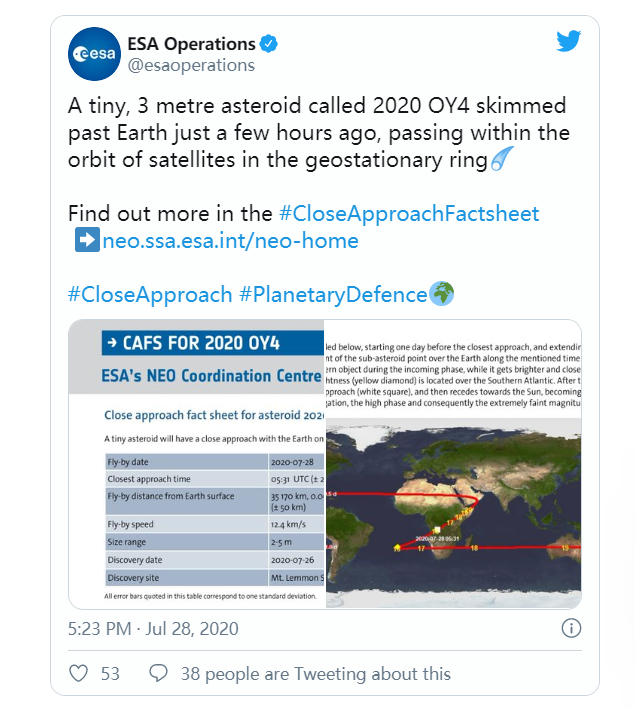The height and width of the screenshot is (709, 635).
Task: Open the @esaoperations handle
Action: (x=191, y=66)
